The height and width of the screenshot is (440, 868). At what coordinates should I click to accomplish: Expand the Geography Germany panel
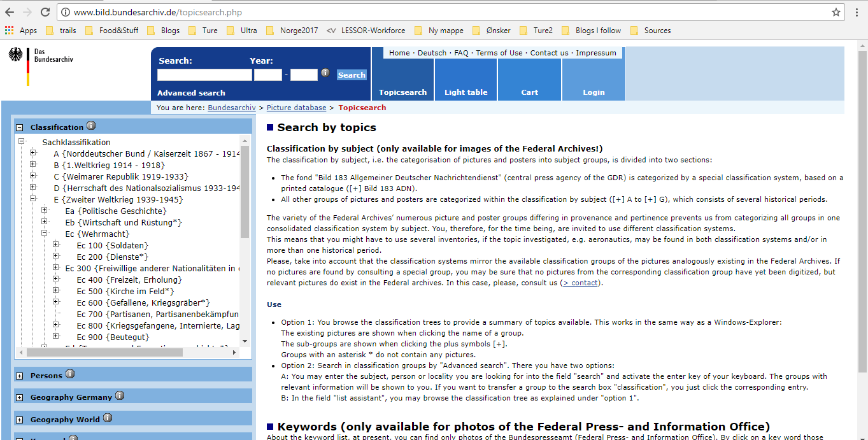pyautogui.click(x=19, y=397)
